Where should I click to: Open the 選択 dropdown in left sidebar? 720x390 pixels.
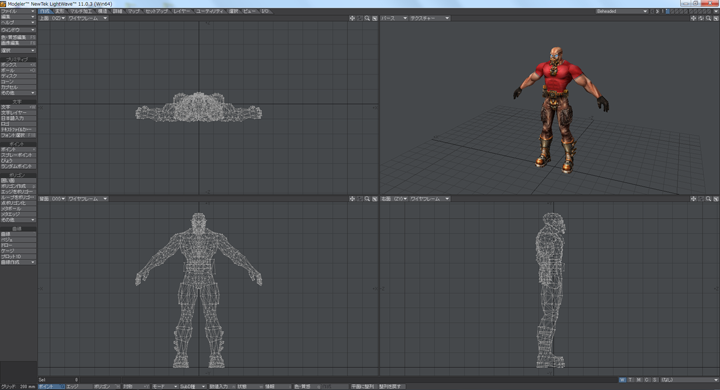click(x=18, y=51)
